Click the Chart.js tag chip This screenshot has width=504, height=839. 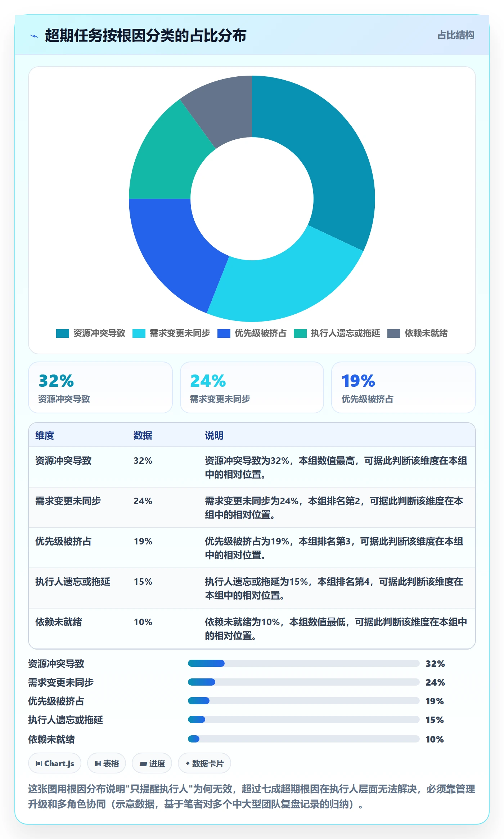(55, 763)
